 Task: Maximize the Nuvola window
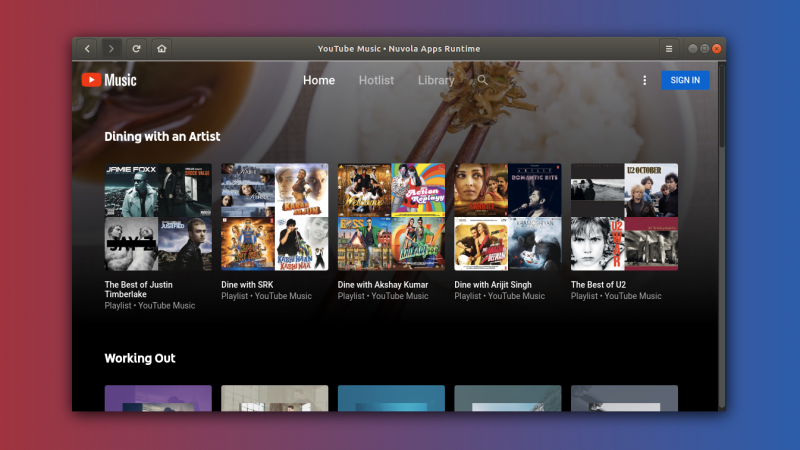(x=705, y=48)
